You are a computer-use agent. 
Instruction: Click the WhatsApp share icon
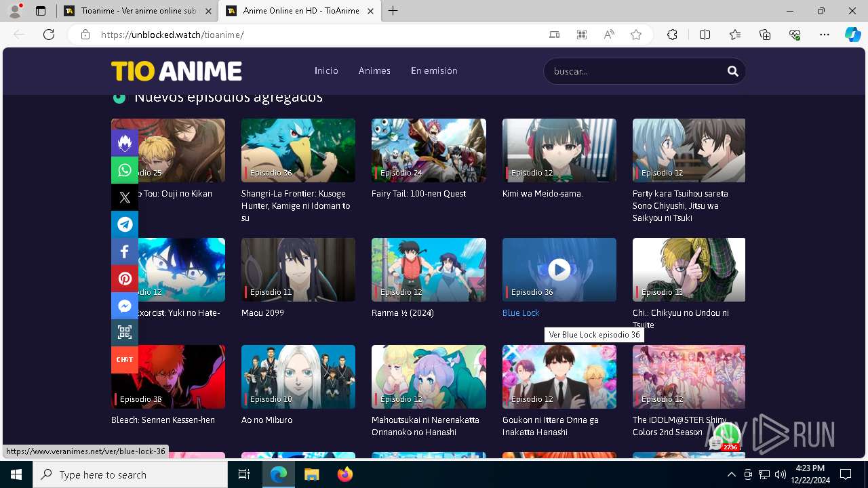click(125, 170)
